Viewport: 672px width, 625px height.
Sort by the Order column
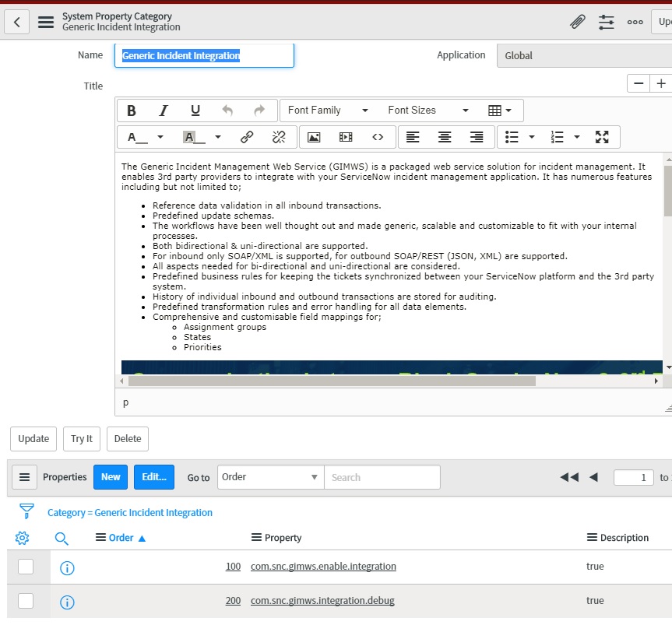coord(121,538)
